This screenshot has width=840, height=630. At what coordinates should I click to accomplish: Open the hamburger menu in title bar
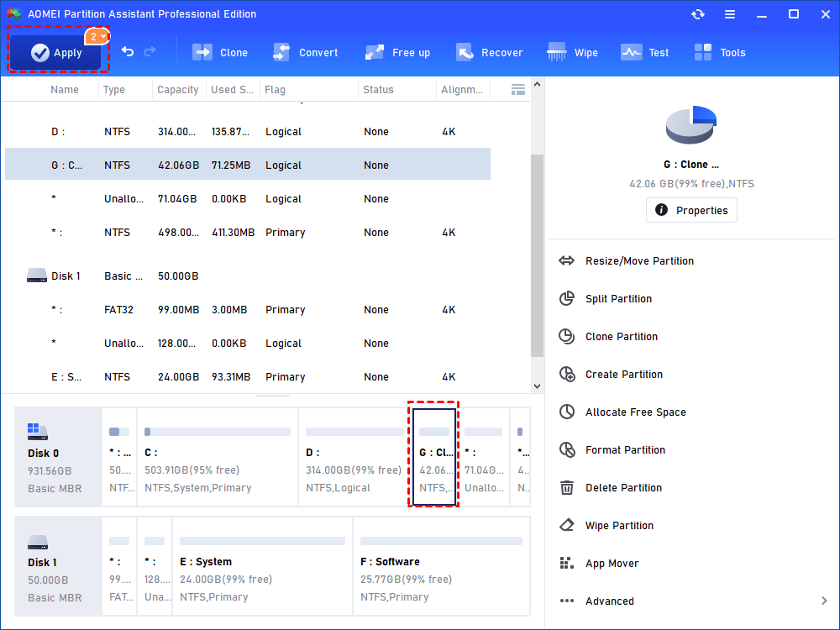click(730, 14)
